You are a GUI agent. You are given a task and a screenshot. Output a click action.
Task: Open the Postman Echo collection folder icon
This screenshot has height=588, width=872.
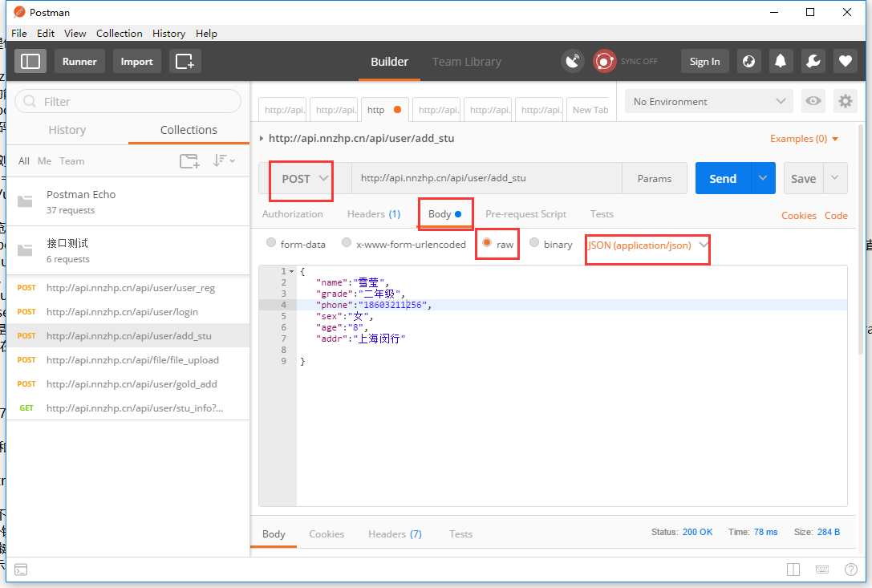25,201
